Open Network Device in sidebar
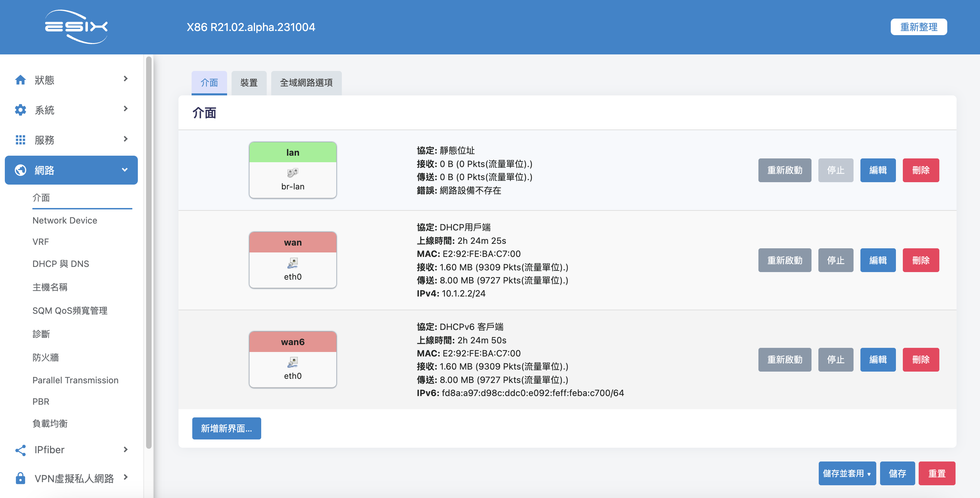Screen dimensions: 980x498 (x=65, y=220)
